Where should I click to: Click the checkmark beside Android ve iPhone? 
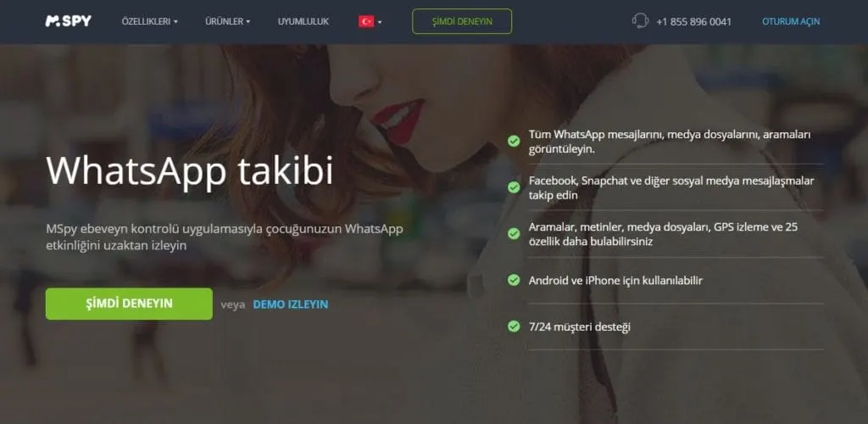(514, 280)
